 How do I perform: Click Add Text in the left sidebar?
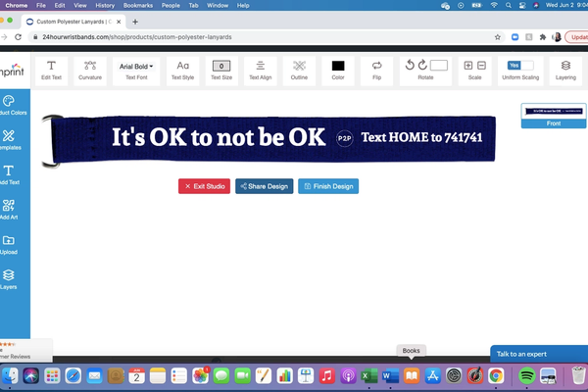tap(9, 176)
